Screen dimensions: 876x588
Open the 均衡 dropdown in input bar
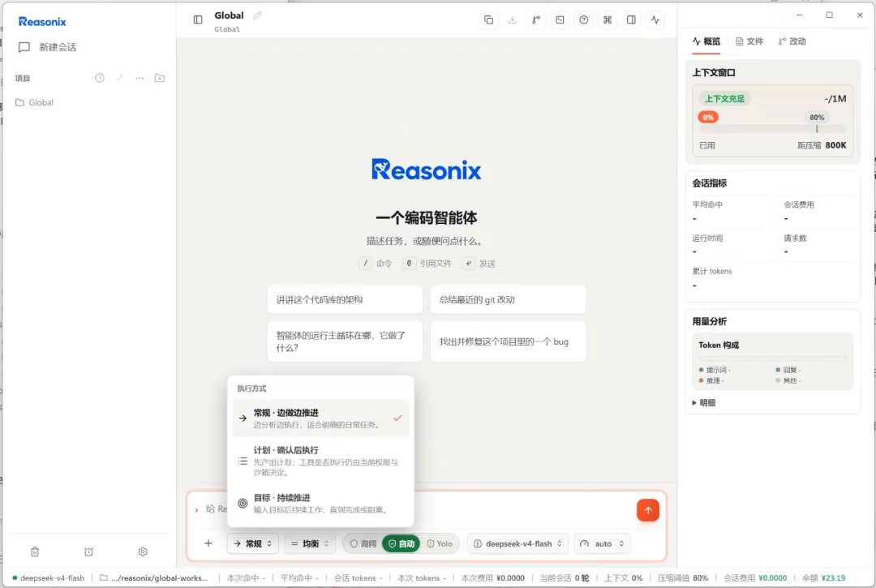[x=310, y=543]
